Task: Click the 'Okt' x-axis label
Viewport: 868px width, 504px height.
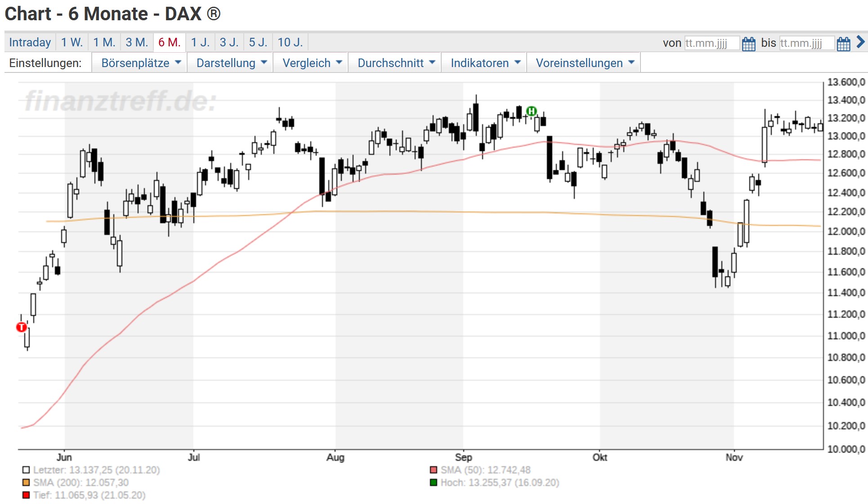Action: (x=600, y=457)
